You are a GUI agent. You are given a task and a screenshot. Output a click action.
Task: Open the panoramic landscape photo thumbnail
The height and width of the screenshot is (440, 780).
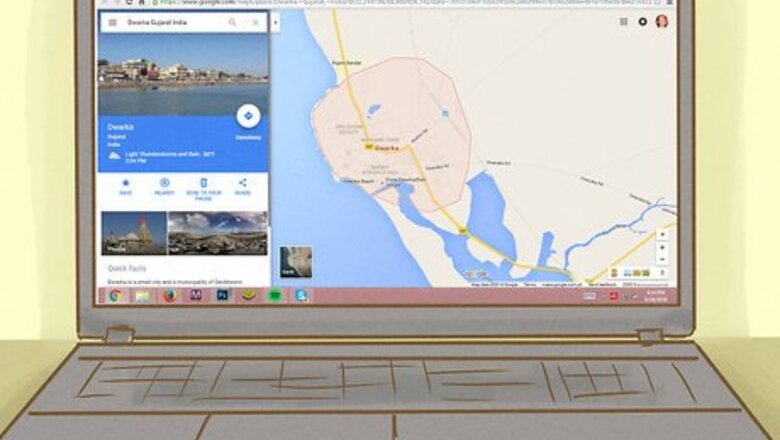(218, 233)
